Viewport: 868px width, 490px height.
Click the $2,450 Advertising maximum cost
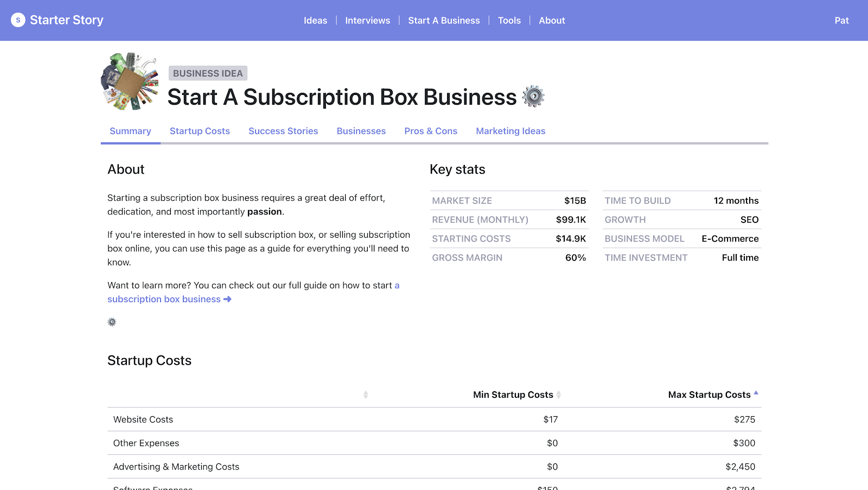click(x=741, y=466)
